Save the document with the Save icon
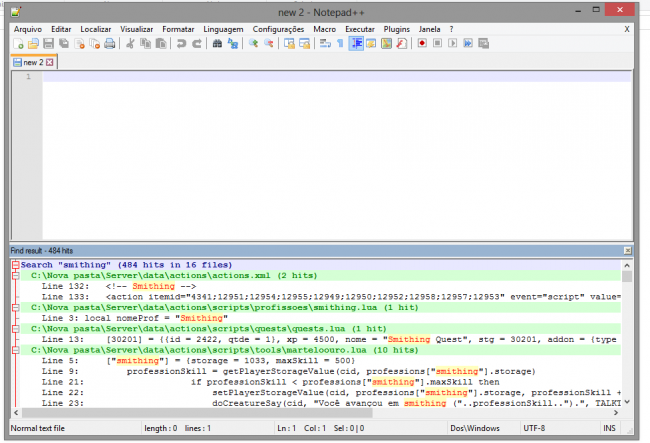 pyautogui.click(x=49, y=44)
